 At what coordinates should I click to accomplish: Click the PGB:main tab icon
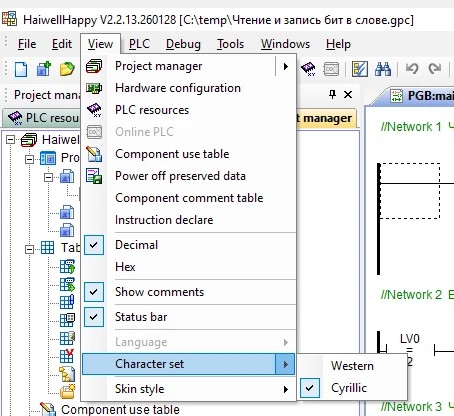[x=397, y=96]
